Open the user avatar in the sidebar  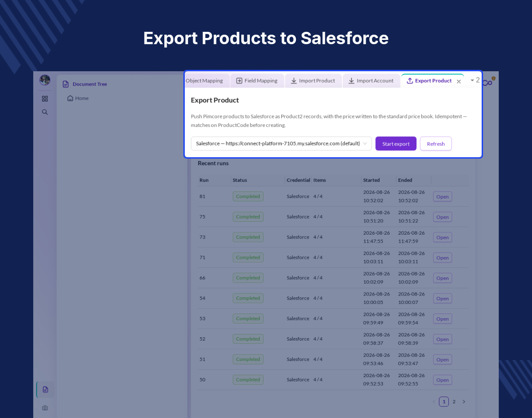(x=45, y=80)
